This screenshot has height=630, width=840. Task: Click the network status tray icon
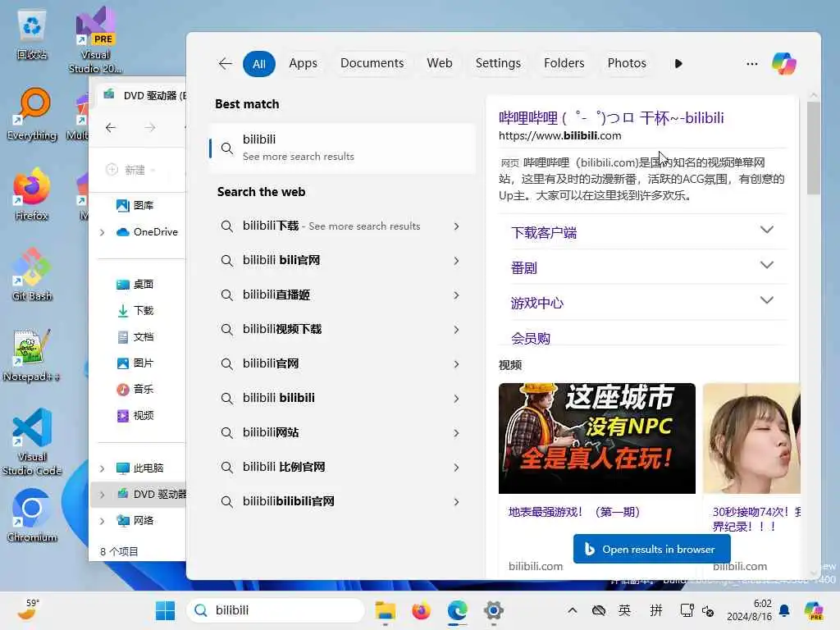(687, 610)
